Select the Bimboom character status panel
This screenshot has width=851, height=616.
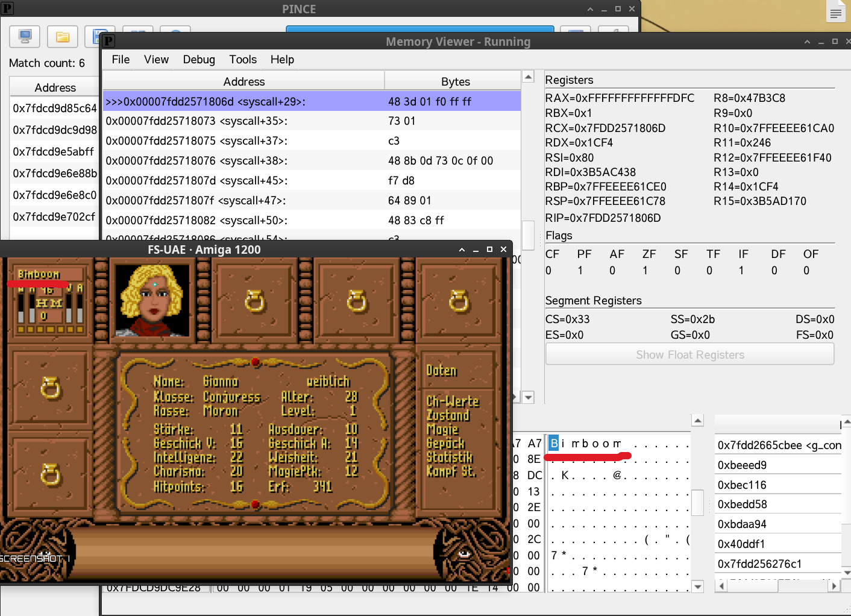[x=51, y=300]
